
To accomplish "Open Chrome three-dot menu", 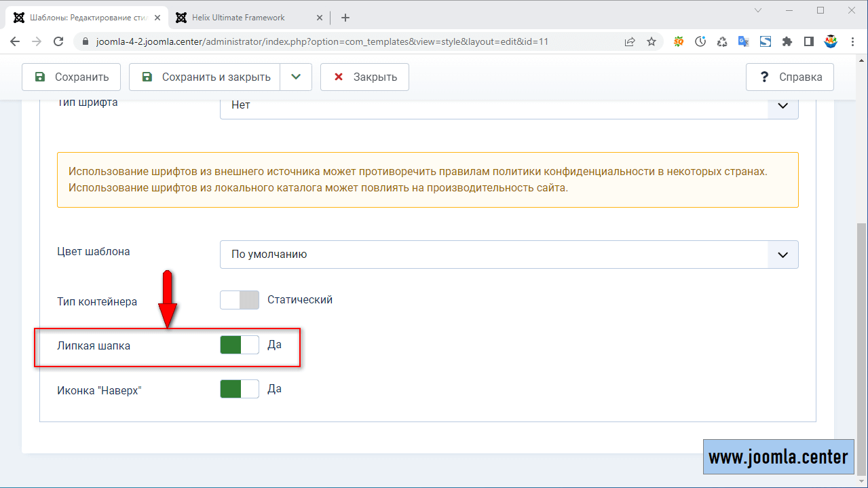I will (853, 41).
